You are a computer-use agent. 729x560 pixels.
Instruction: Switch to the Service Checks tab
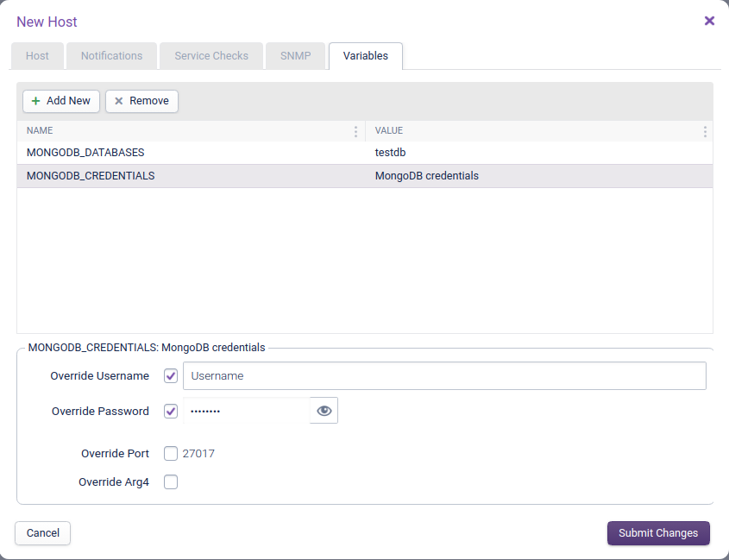point(211,55)
